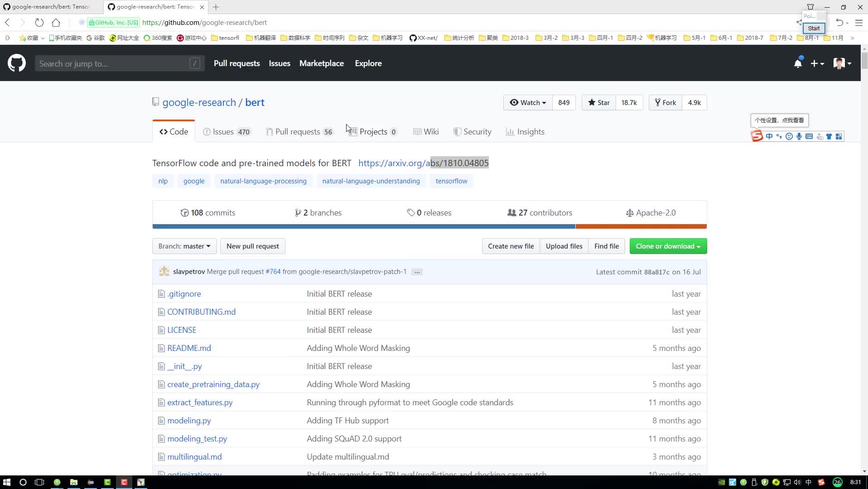Focus the Search or jump to field
The image size is (868, 489).
pyautogui.click(x=120, y=63)
